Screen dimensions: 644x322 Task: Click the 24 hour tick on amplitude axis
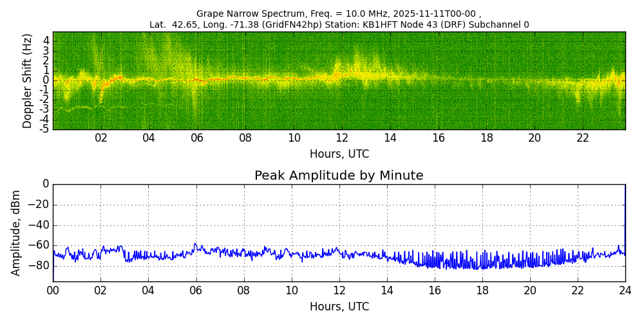[625, 290]
